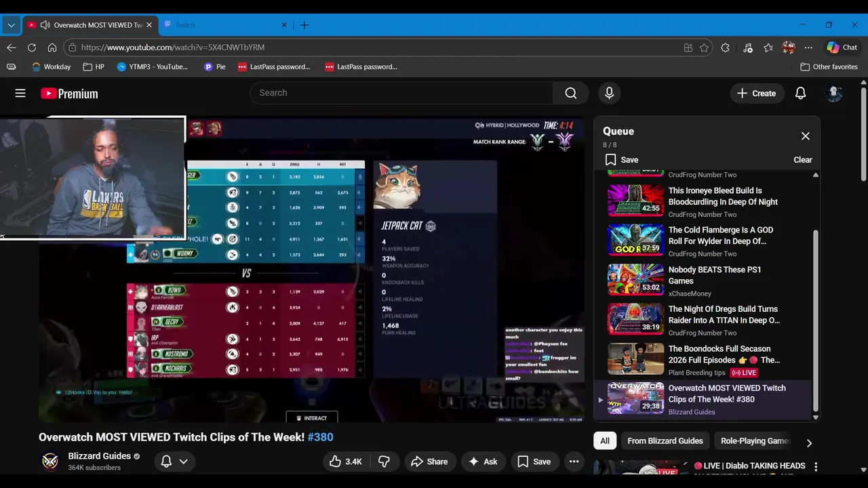868x488 pixels.
Task: Open the favorites list icon
Action: (x=768, y=47)
